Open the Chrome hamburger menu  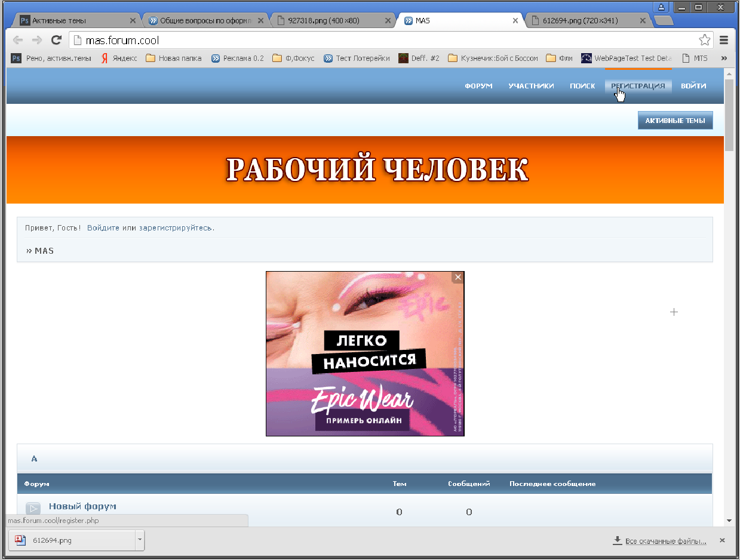click(x=724, y=40)
